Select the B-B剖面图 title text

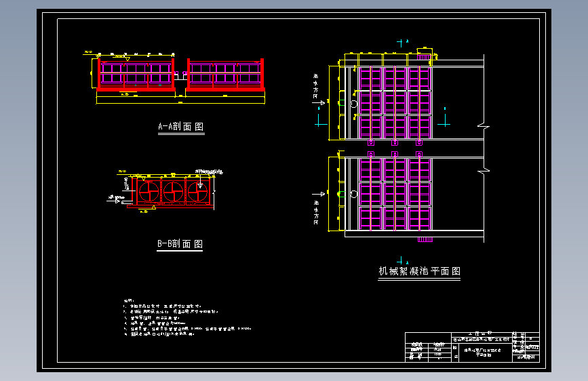tap(180, 244)
